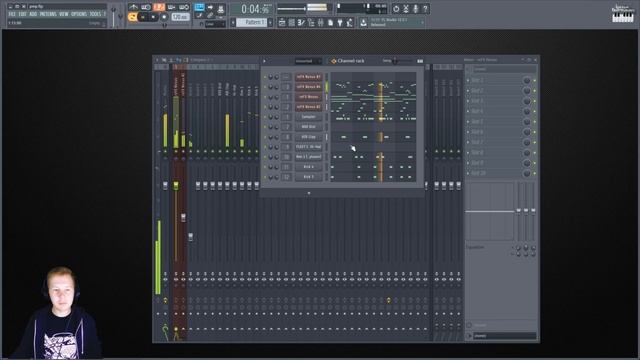Click the plugin picker plug icon
This screenshot has width=640, height=360.
pyautogui.click(x=340, y=23)
